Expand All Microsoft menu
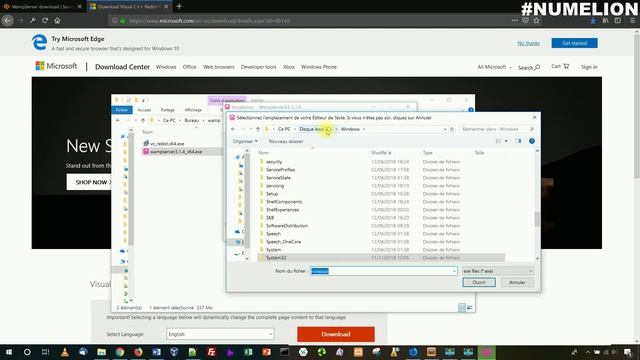The height and width of the screenshot is (360, 640). pyautogui.click(x=494, y=67)
